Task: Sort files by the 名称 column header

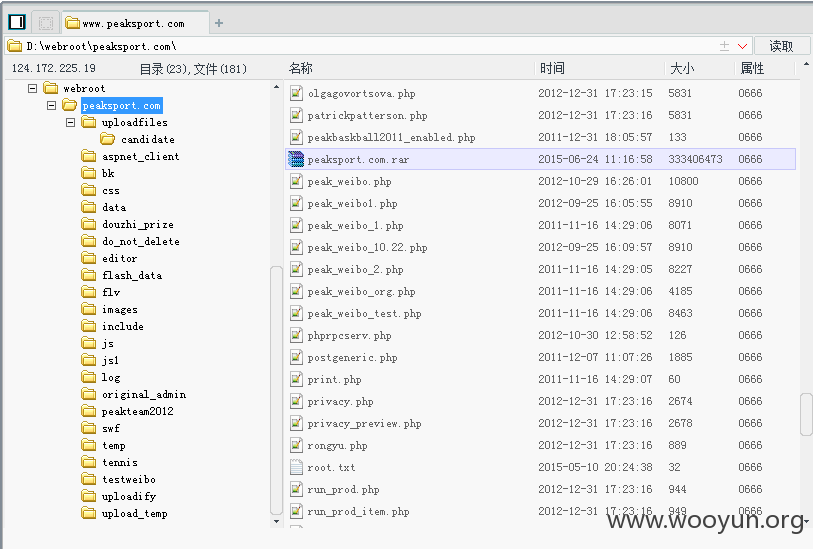Action: pos(301,68)
